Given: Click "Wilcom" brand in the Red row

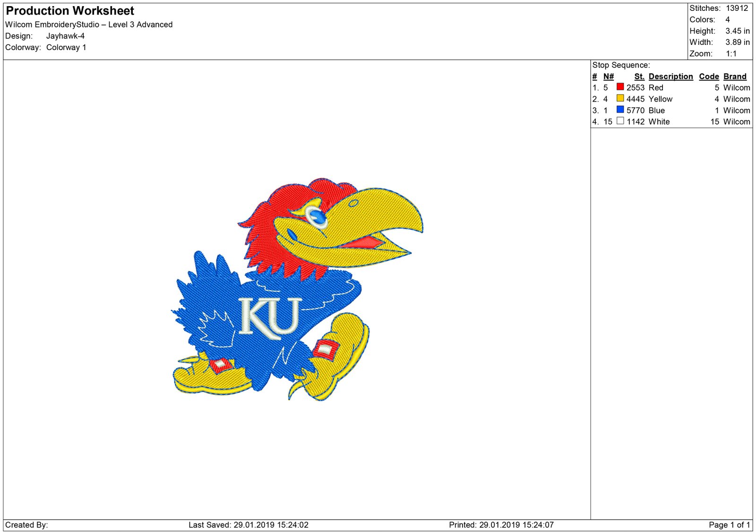Looking at the screenshot, I should pos(737,87).
